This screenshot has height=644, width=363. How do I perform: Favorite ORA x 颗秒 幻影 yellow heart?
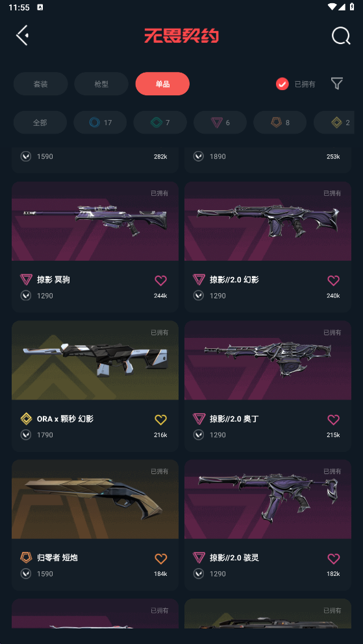[x=161, y=420]
